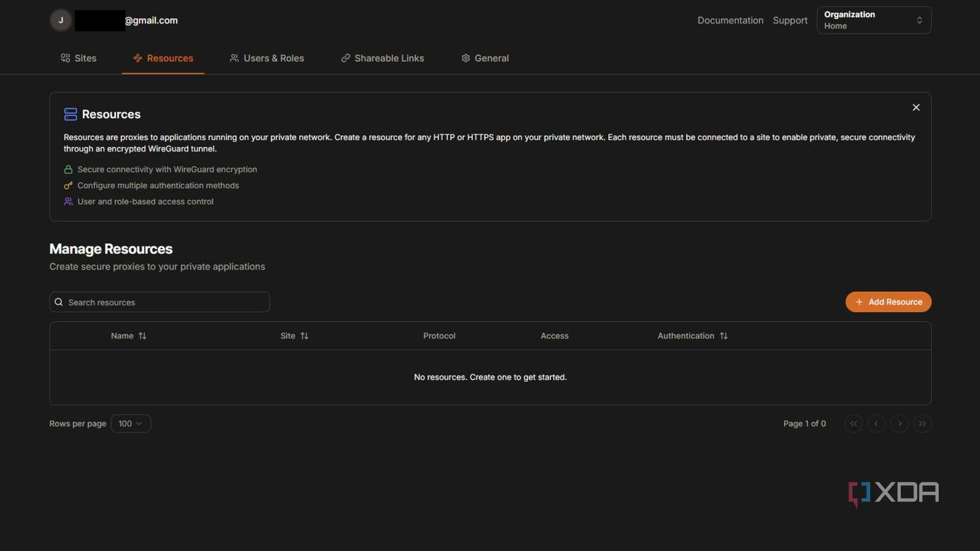Image resolution: width=980 pixels, height=551 pixels.
Task: Click the magnifier icon in search box
Action: [x=59, y=302]
